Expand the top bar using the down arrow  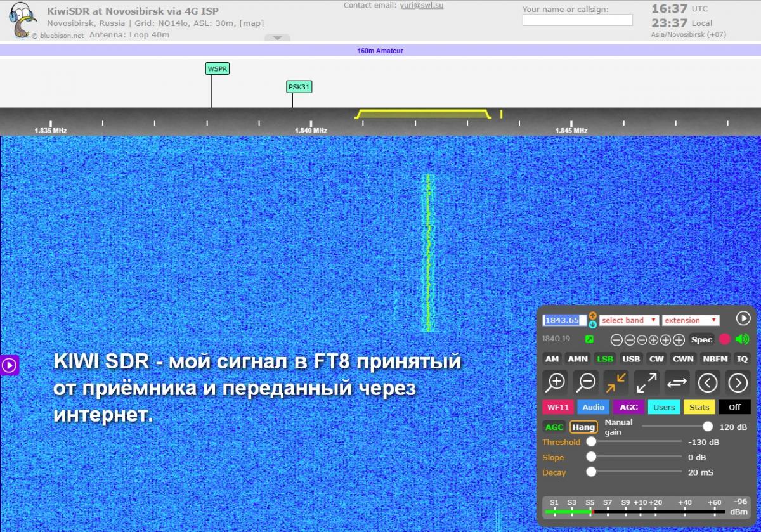coord(277,38)
